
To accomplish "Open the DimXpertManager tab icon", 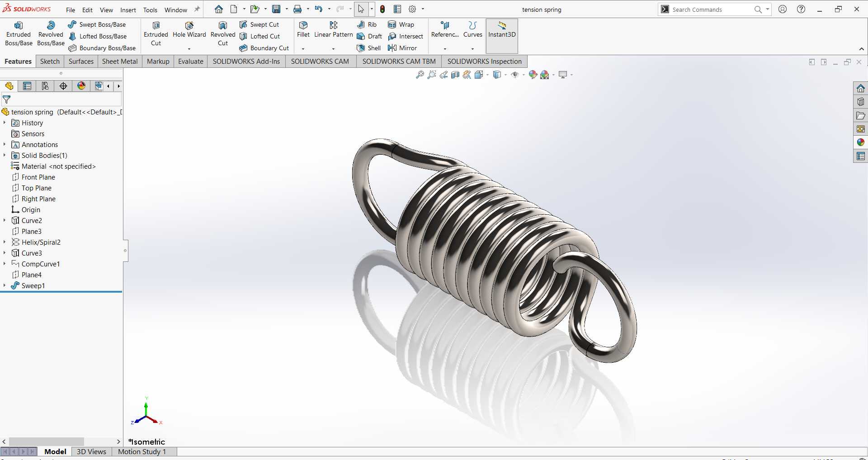I will (63, 86).
